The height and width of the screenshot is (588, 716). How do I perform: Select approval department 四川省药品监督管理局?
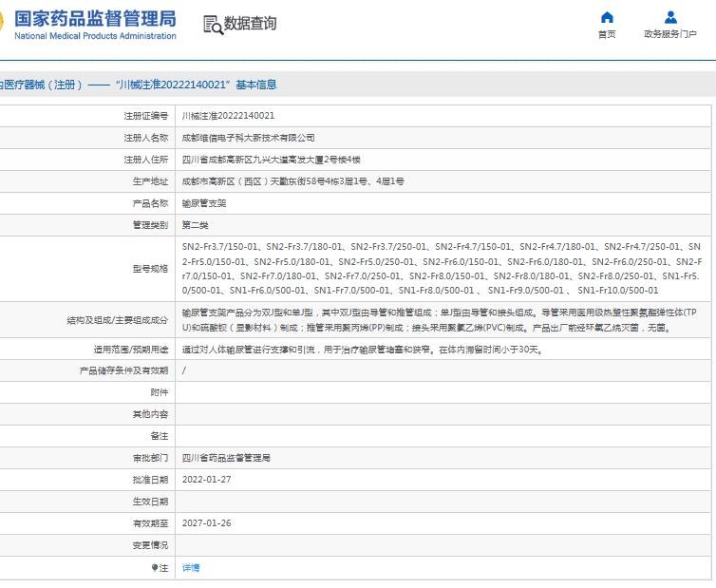(x=226, y=458)
